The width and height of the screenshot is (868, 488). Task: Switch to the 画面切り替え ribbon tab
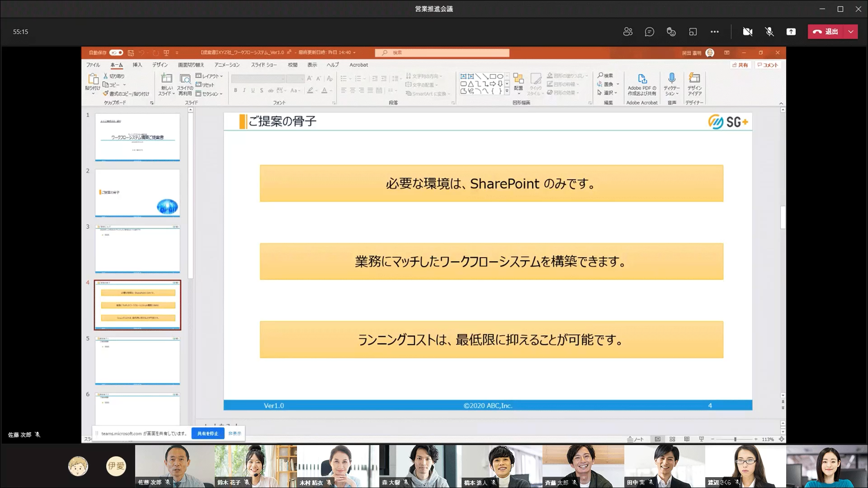click(191, 65)
